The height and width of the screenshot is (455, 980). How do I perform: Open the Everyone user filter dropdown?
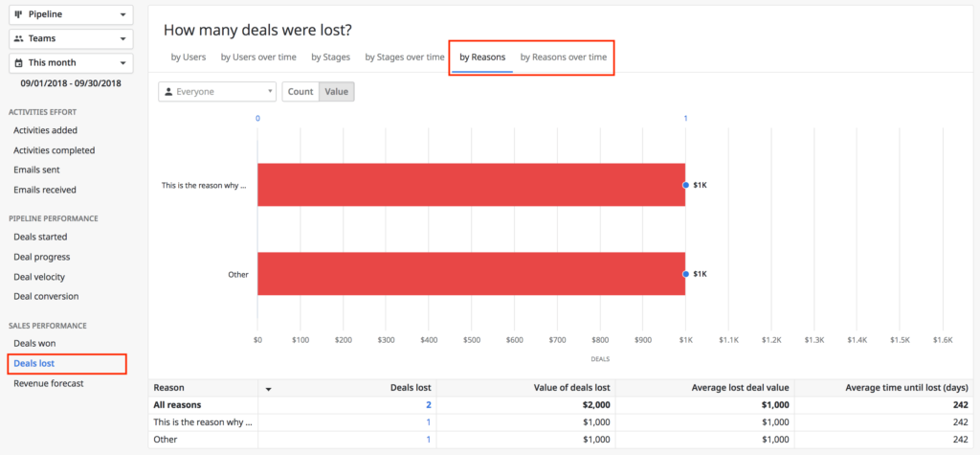[x=217, y=91]
